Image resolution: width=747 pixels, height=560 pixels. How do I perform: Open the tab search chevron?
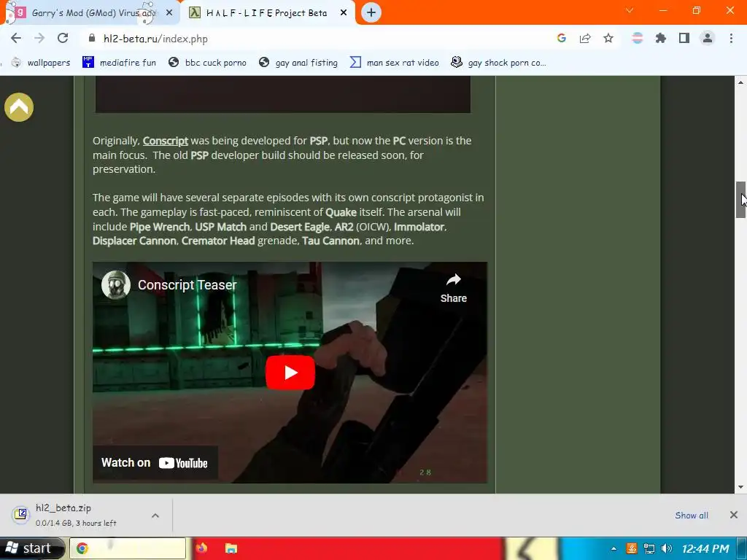click(630, 10)
